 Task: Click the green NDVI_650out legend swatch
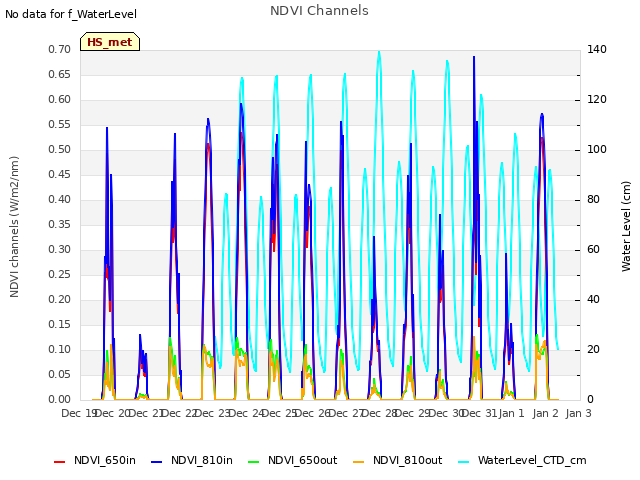pos(253,462)
